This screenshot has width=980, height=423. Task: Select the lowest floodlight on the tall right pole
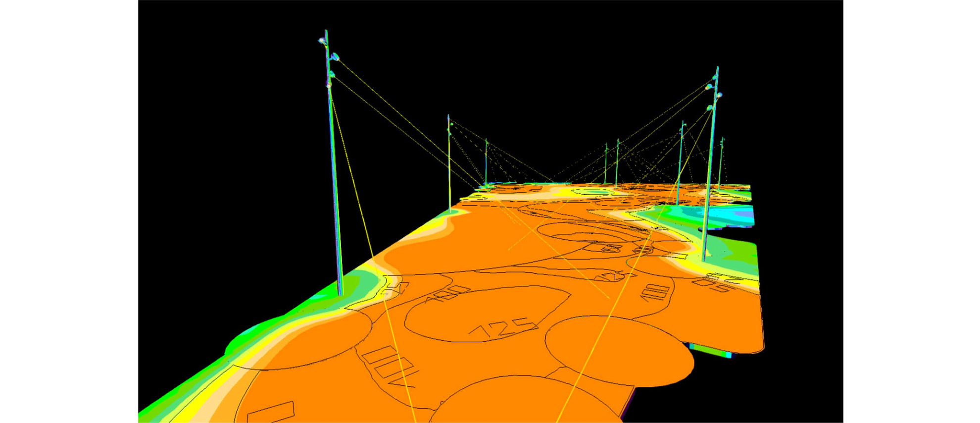tap(709, 107)
